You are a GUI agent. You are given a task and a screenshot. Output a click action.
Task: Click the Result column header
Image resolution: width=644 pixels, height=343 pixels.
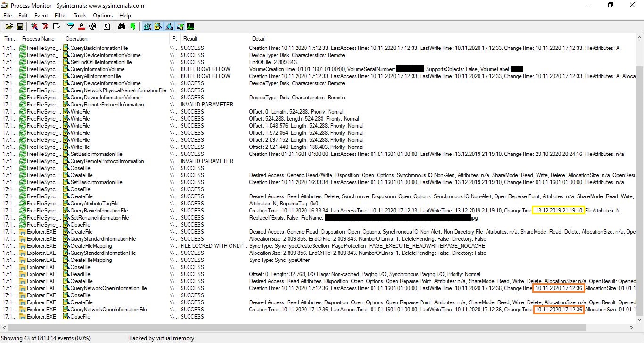pos(214,39)
